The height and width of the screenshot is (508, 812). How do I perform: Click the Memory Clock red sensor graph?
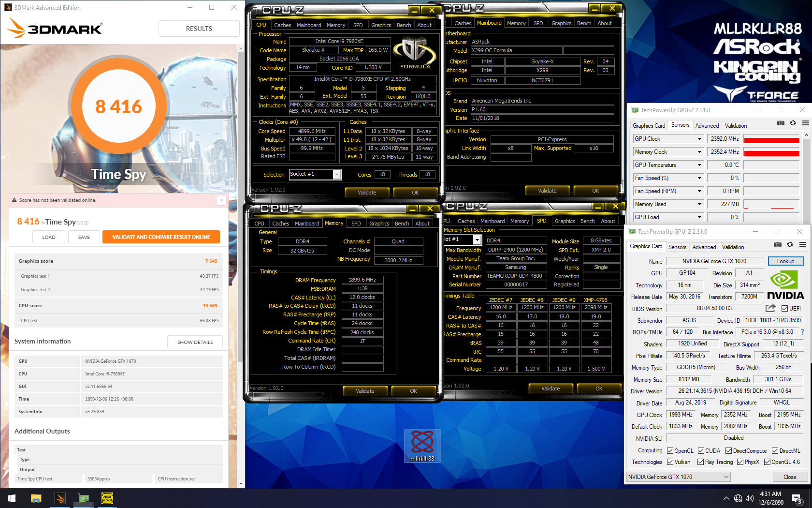[771, 152]
